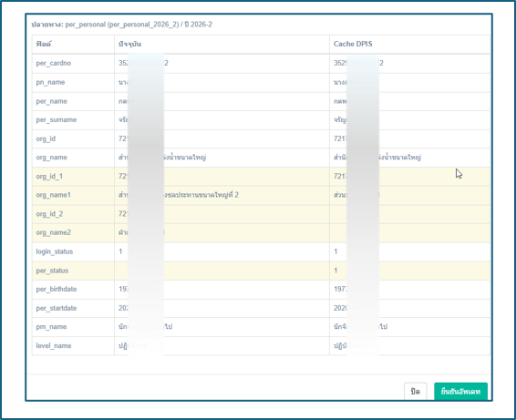Click the ปัจจุบัน column header
This screenshot has width=516, height=420.
click(x=129, y=44)
